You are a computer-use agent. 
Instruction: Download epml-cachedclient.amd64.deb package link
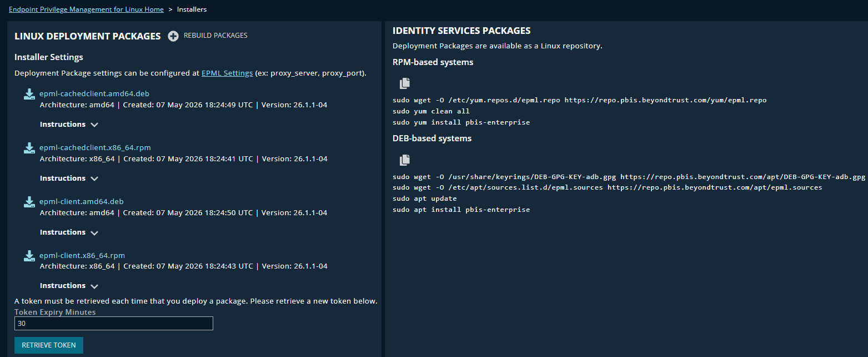tap(94, 93)
